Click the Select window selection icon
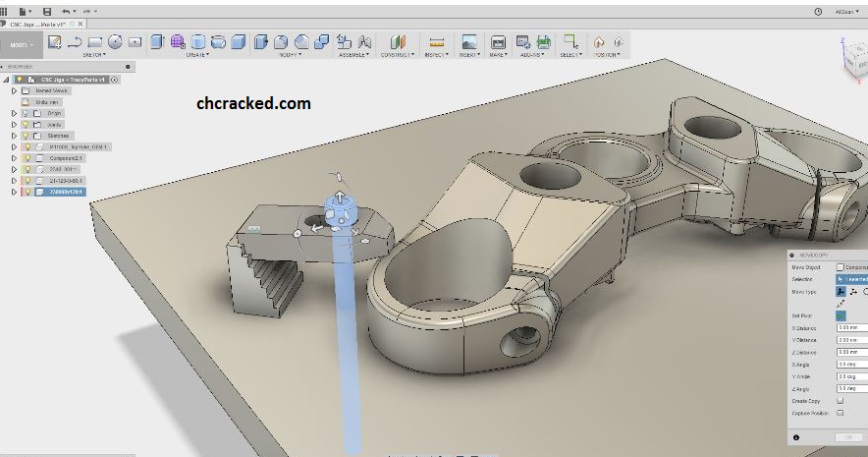The width and height of the screenshot is (868, 457). pyautogui.click(x=570, y=41)
